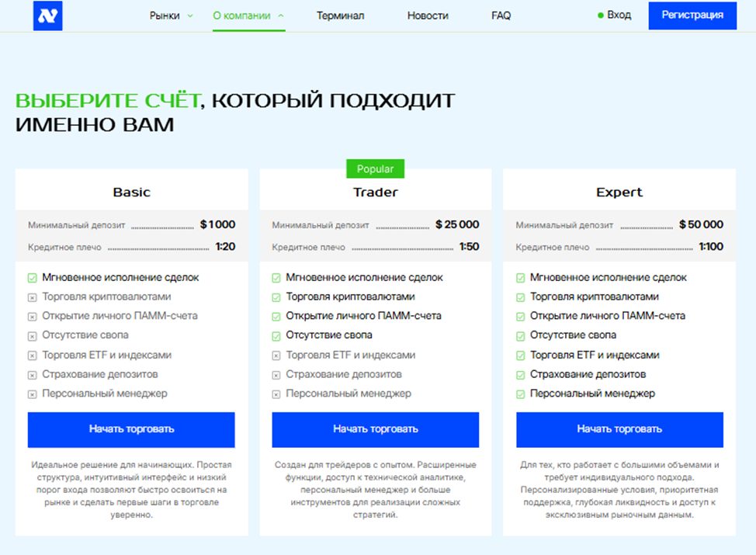Click check icon beside Expert Персональный менеджер

tap(521, 394)
